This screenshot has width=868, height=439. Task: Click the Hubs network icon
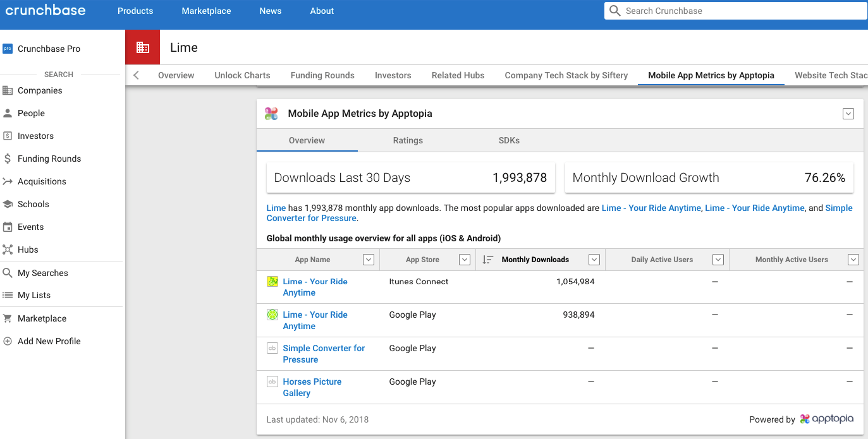click(8, 250)
